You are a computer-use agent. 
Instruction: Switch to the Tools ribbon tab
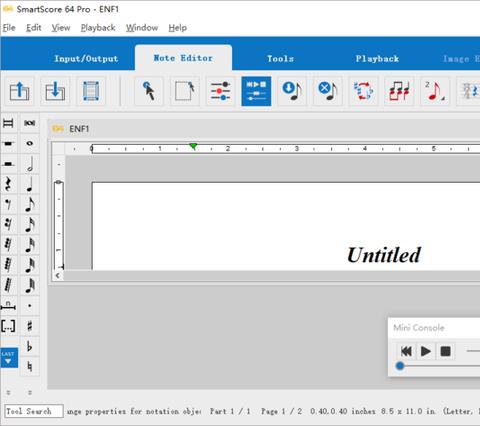[x=280, y=58]
